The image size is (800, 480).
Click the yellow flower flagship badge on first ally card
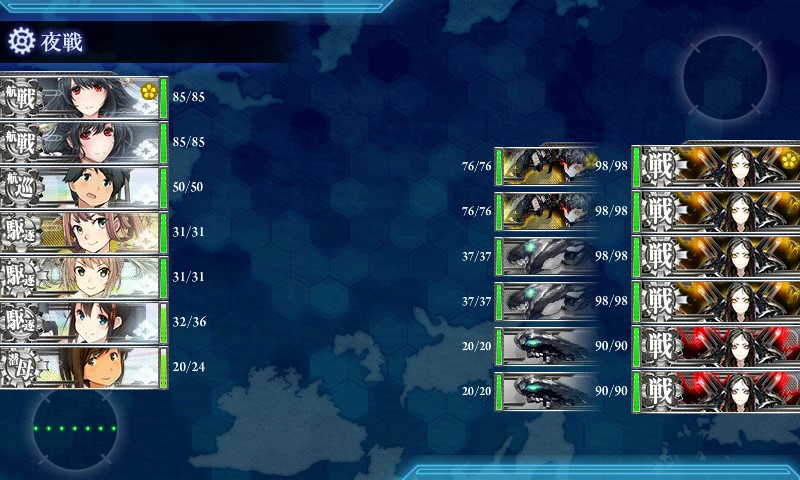click(148, 91)
